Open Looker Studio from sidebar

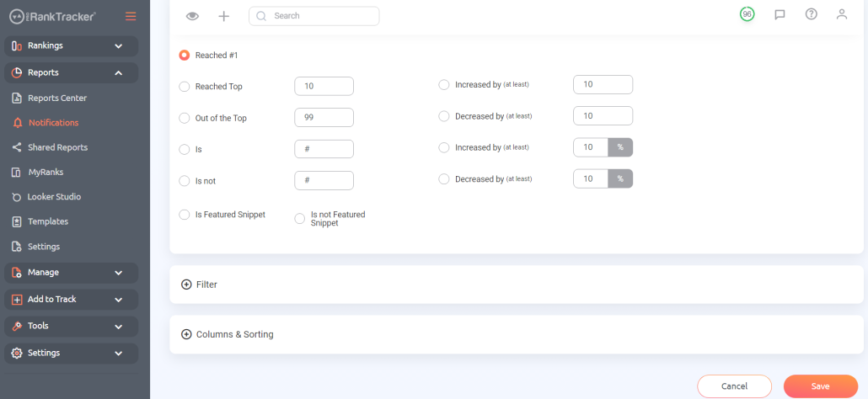click(54, 197)
